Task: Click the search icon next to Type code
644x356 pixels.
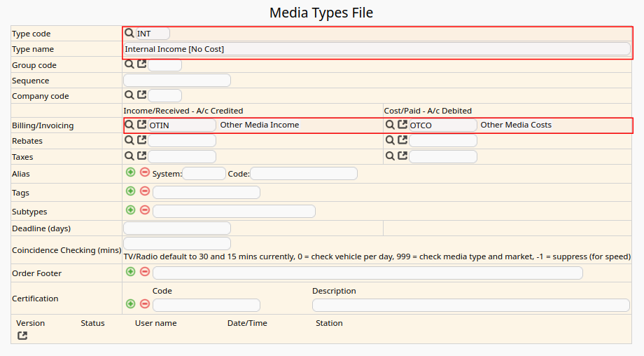Action: 129,33
